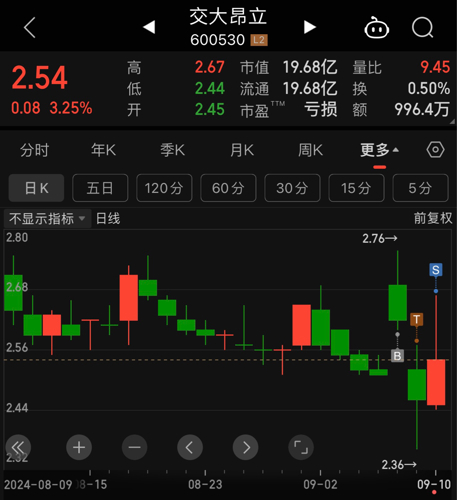Image resolution: width=457 pixels, height=500 pixels.
Task: Choose the 30分 period button
Action: [292, 188]
